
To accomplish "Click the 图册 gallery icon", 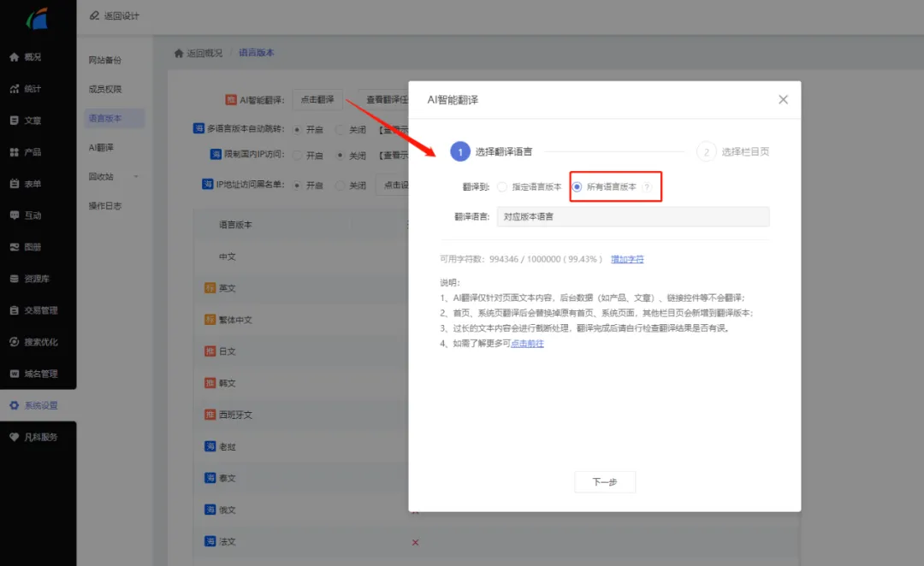I will point(15,247).
